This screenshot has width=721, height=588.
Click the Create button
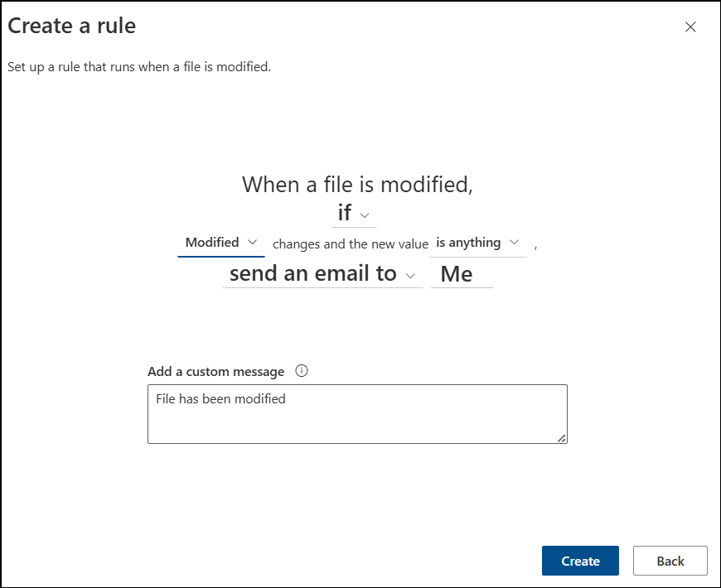[x=580, y=561]
